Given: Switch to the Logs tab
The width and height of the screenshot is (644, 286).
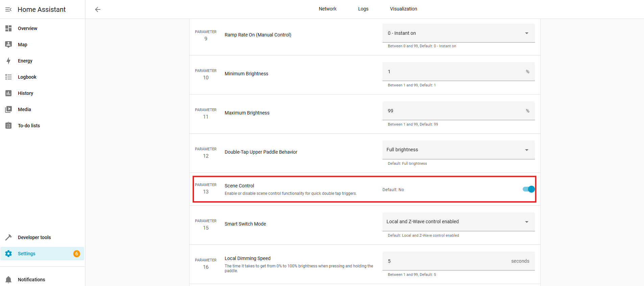Looking at the screenshot, I should 363,9.
